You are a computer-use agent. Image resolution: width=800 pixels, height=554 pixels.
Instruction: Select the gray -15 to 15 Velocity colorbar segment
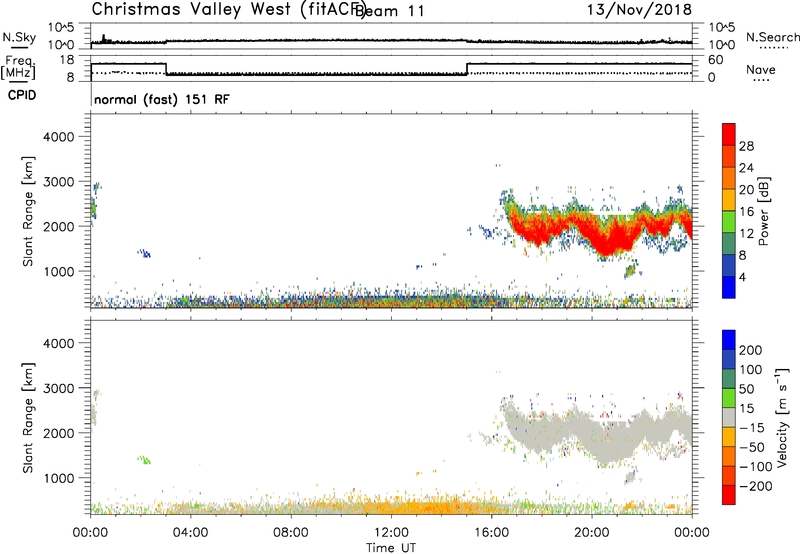[x=729, y=417]
